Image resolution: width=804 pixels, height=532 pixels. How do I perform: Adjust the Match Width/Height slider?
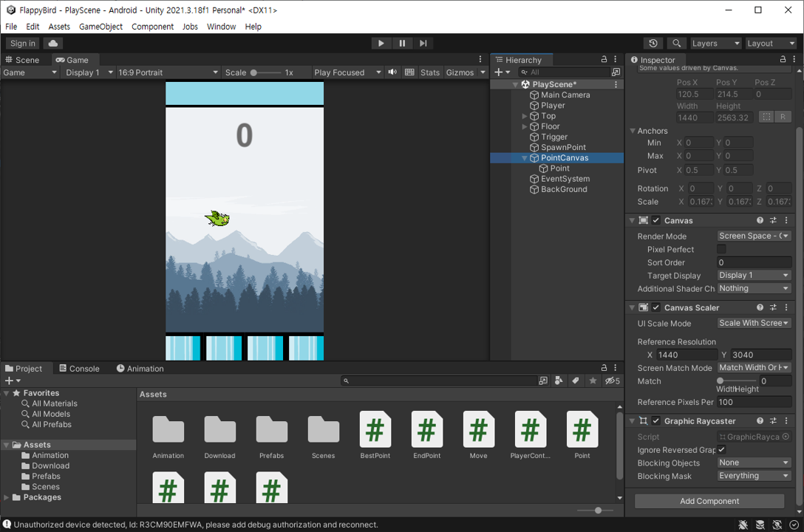(x=737, y=381)
